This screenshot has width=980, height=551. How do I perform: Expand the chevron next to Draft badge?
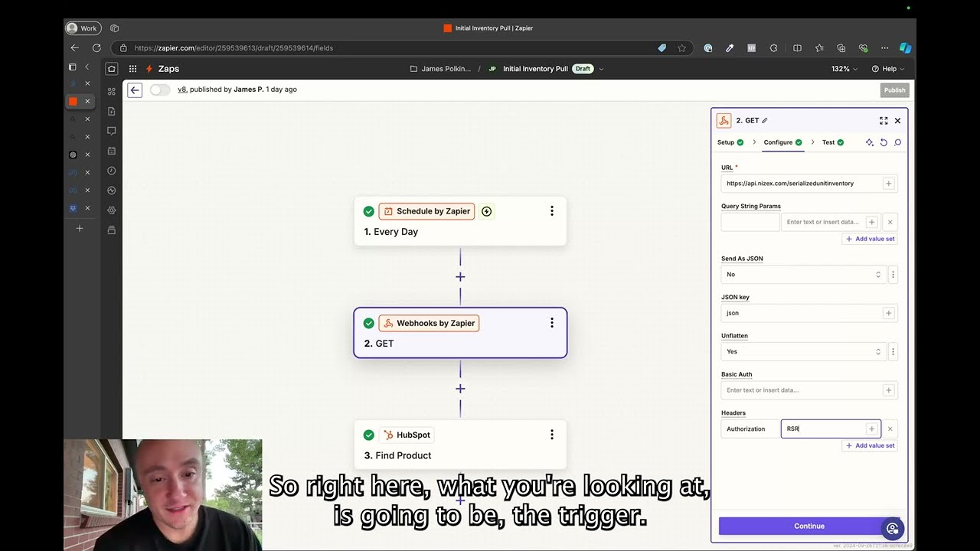point(601,69)
